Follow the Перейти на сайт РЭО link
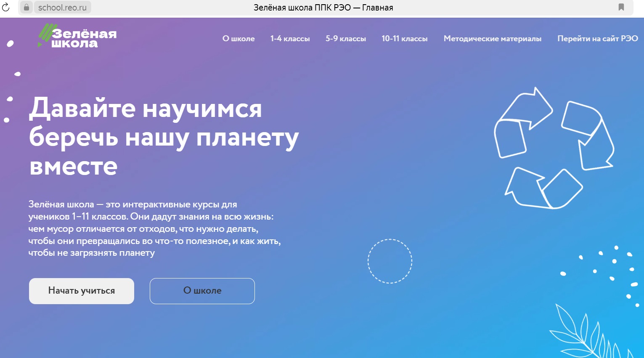644x358 pixels. (x=597, y=39)
